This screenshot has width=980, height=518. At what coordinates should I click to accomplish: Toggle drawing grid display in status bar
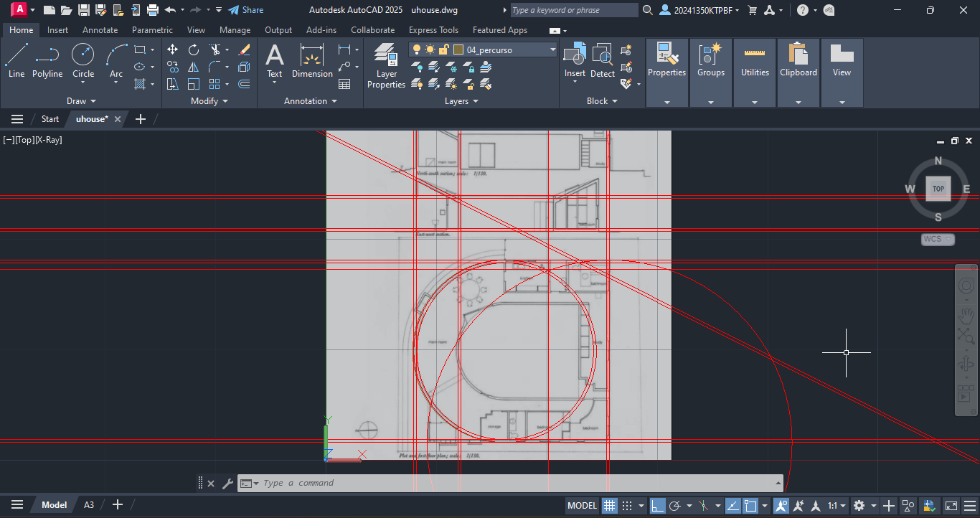pyautogui.click(x=610, y=505)
